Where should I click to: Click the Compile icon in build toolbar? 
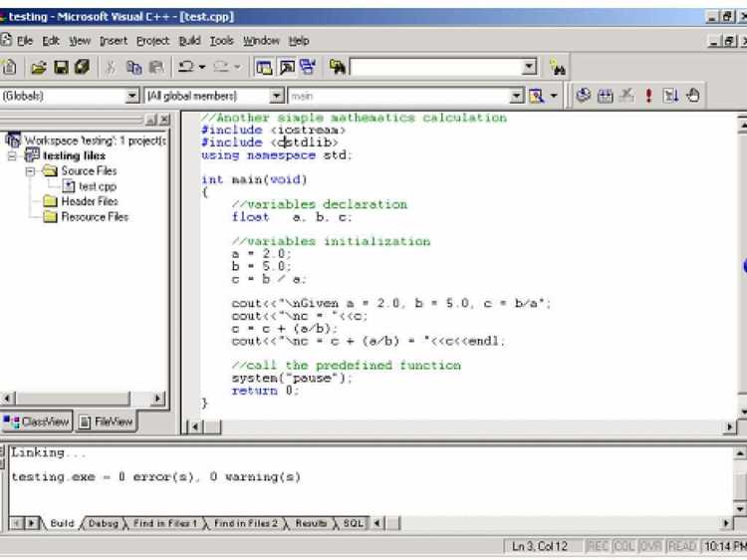(x=583, y=96)
